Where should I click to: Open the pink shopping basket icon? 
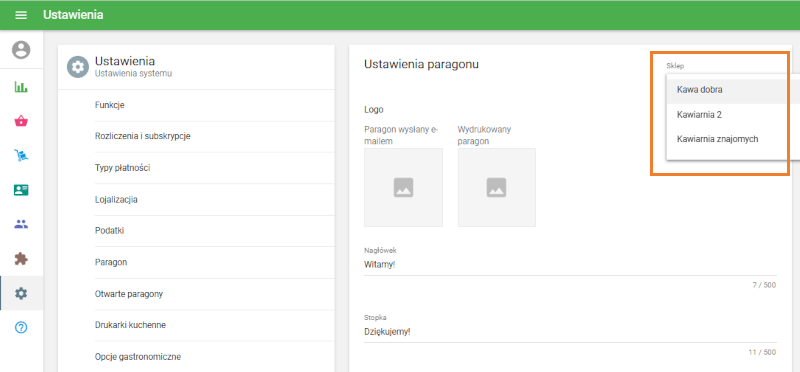[21, 121]
